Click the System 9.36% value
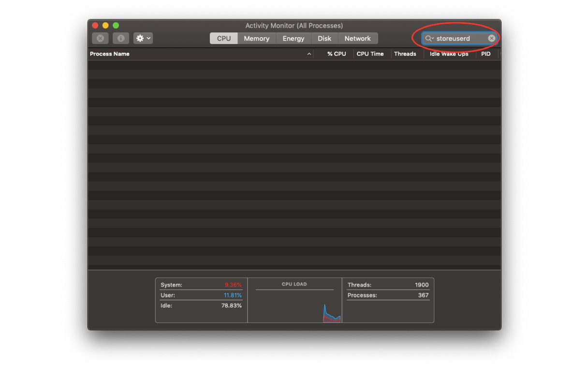588x368 pixels. [x=233, y=285]
